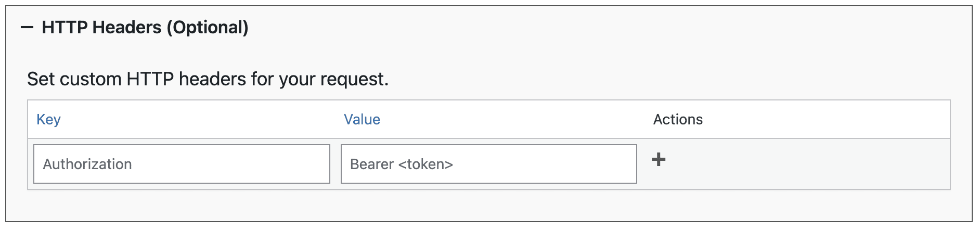Collapse the HTTP Headers section using minus icon
This screenshot has height=229, width=980.
(27, 28)
